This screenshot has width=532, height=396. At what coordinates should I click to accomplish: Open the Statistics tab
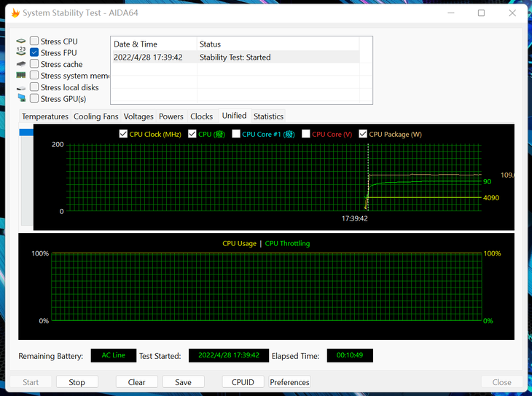click(x=268, y=116)
